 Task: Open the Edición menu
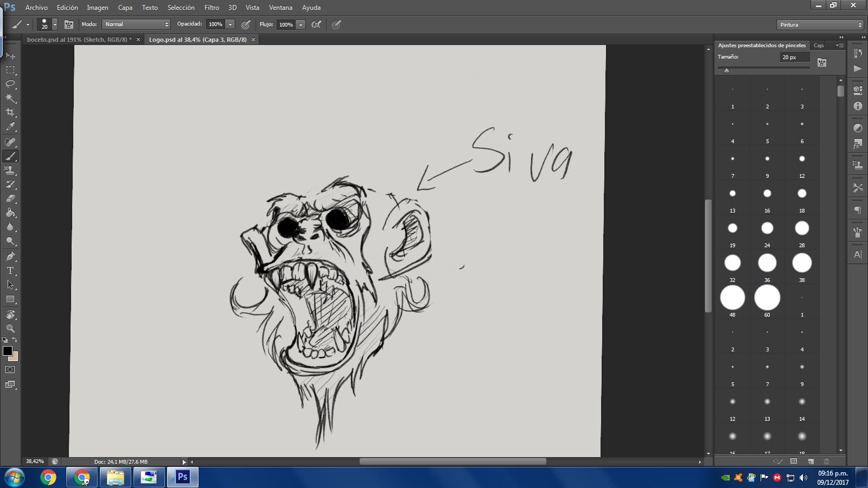pyautogui.click(x=67, y=8)
